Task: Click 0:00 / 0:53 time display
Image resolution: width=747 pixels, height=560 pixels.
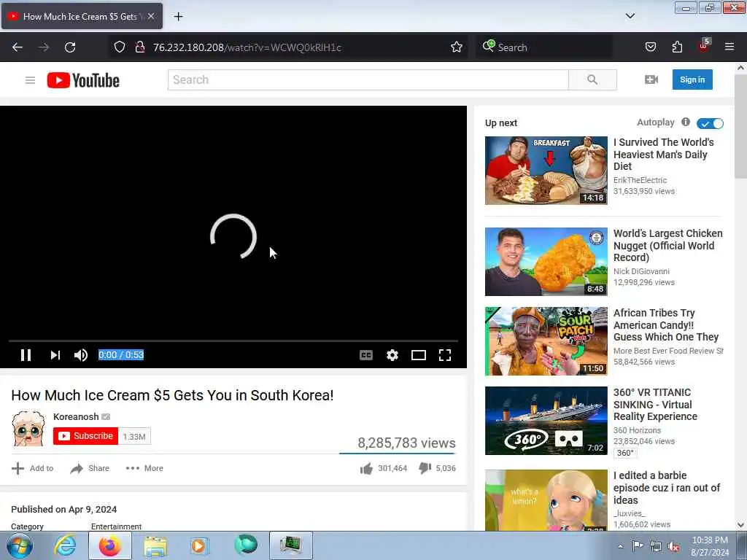Action: 121,355
